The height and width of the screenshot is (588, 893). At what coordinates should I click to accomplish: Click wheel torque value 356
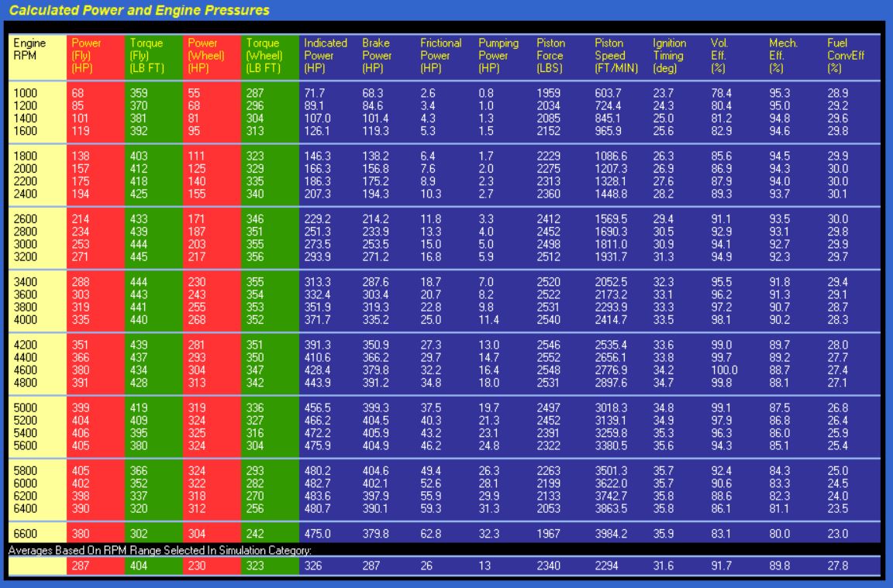coord(254,256)
